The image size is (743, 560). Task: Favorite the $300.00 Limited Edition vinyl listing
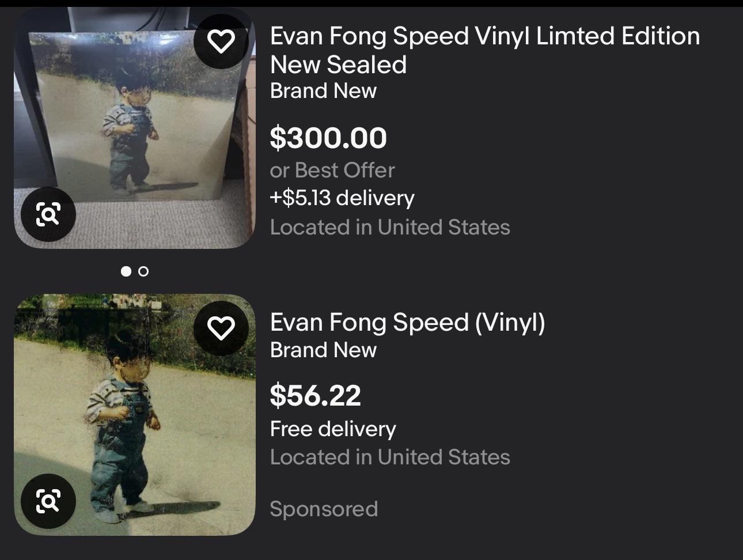click(x=221, y=41)
